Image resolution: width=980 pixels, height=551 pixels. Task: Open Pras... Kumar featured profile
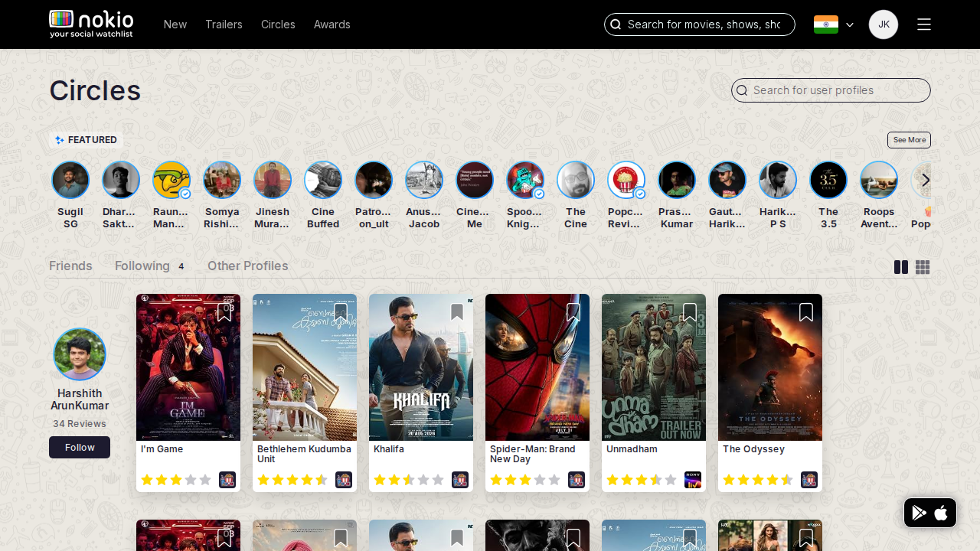tap(677, 180)
